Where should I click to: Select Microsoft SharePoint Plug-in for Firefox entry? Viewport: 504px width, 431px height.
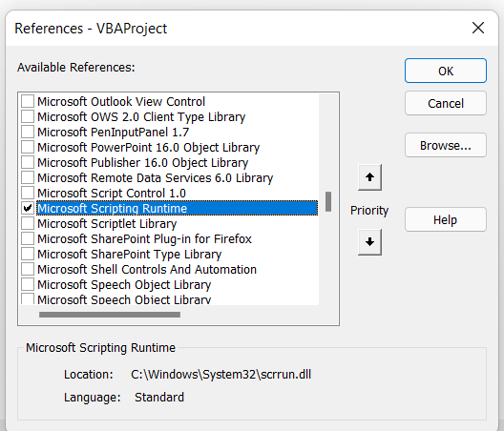[x=144, y=239]
